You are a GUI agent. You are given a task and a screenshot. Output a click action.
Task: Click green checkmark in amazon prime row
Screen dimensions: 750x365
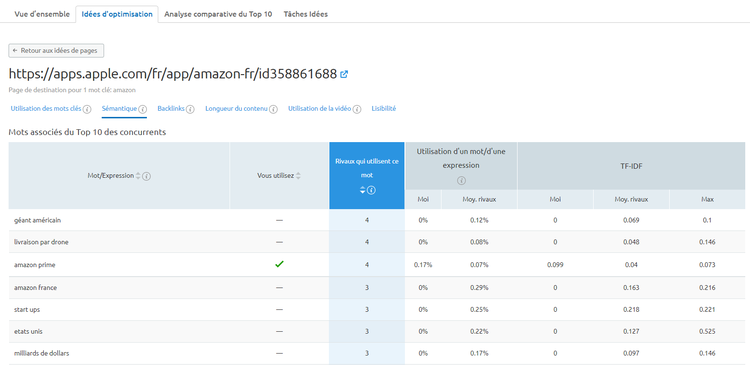280,264
